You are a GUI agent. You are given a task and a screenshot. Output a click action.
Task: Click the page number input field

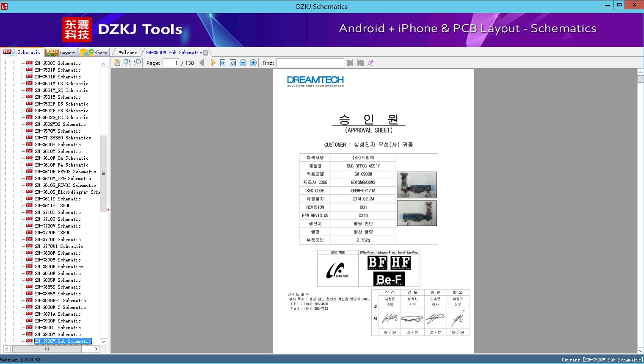click(x=171, y=63)
